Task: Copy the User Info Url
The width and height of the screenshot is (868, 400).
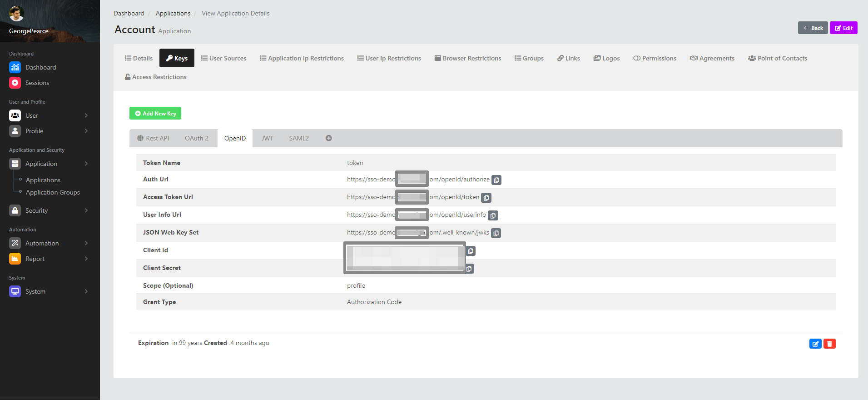Action: pos(493,215)
